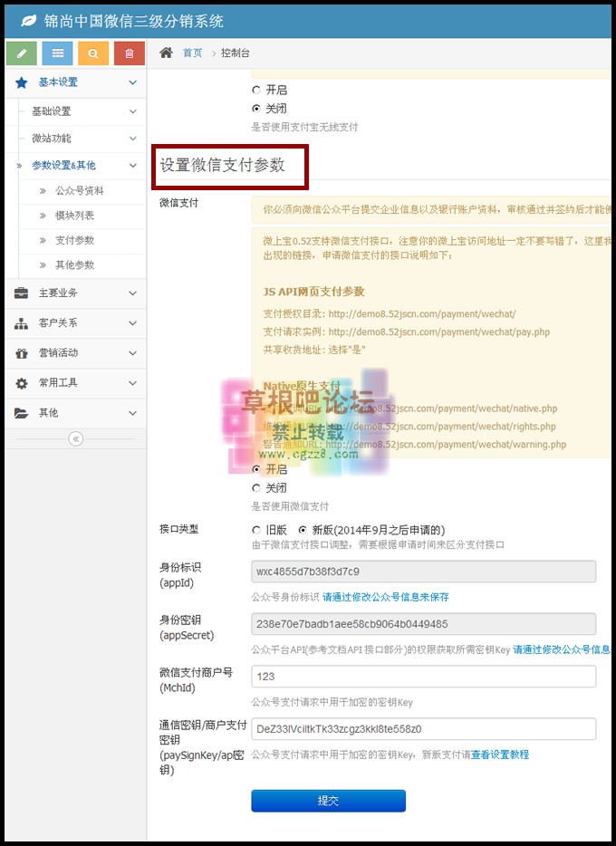Screen dimensions: 616x846
Task: Click the leaf logo in header
Action: (x=28, y=21)
